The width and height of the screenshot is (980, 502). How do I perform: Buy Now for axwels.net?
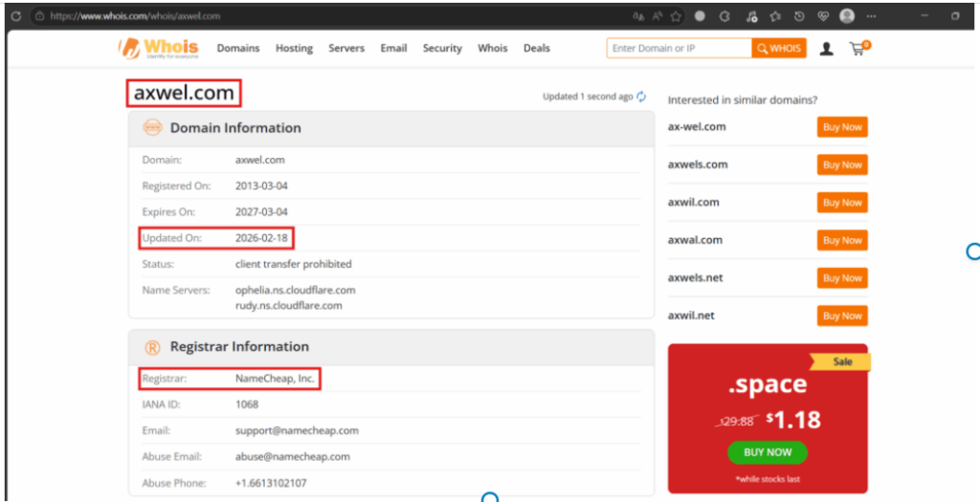(842, 278)
